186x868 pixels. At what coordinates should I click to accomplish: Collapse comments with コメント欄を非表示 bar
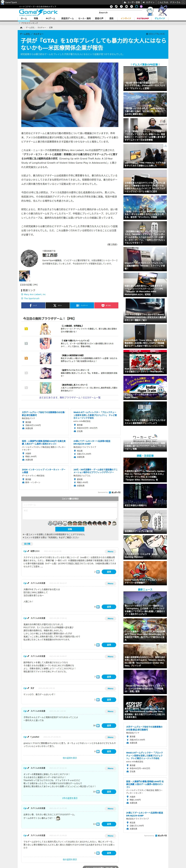pyautogui.click(x=70, y=499)
